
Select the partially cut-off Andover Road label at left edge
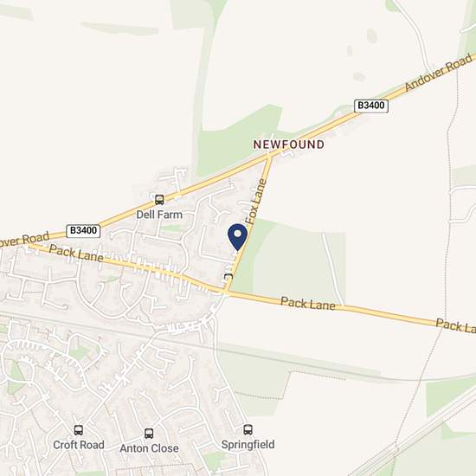(x=24, y=240)
